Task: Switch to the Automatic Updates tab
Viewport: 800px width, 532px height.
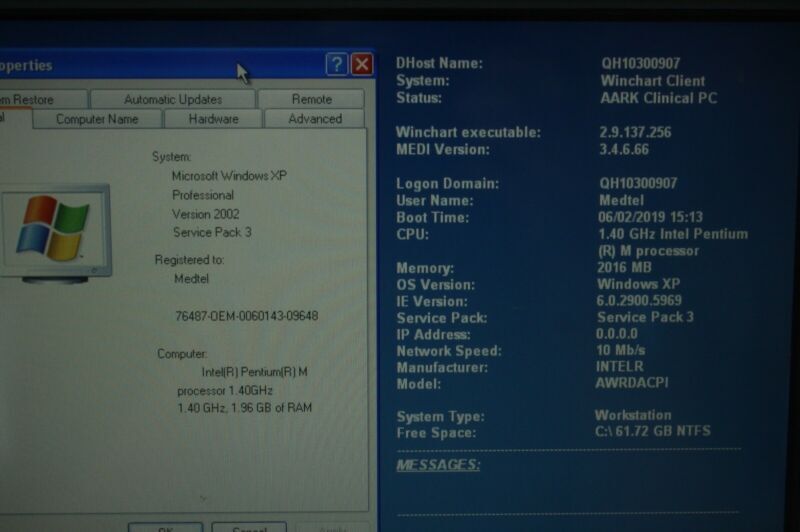Action: pyautogui.click(x=172, y=99)
